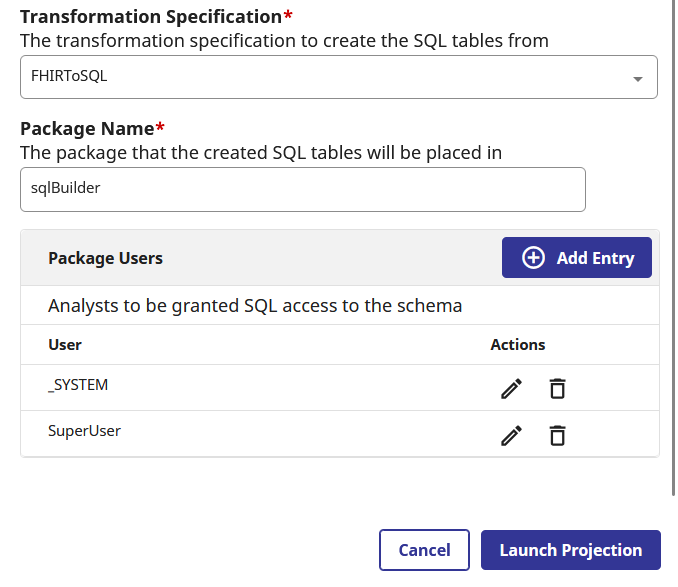Click trash icon for SuperUser
Viewport: 678px width, 587px height.
tap(557, 435)
